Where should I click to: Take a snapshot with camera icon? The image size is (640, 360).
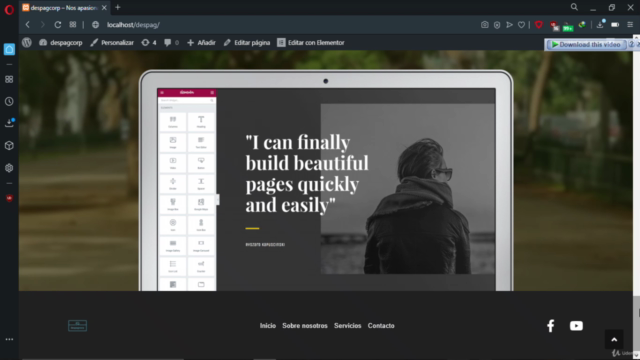click(484, 25)
